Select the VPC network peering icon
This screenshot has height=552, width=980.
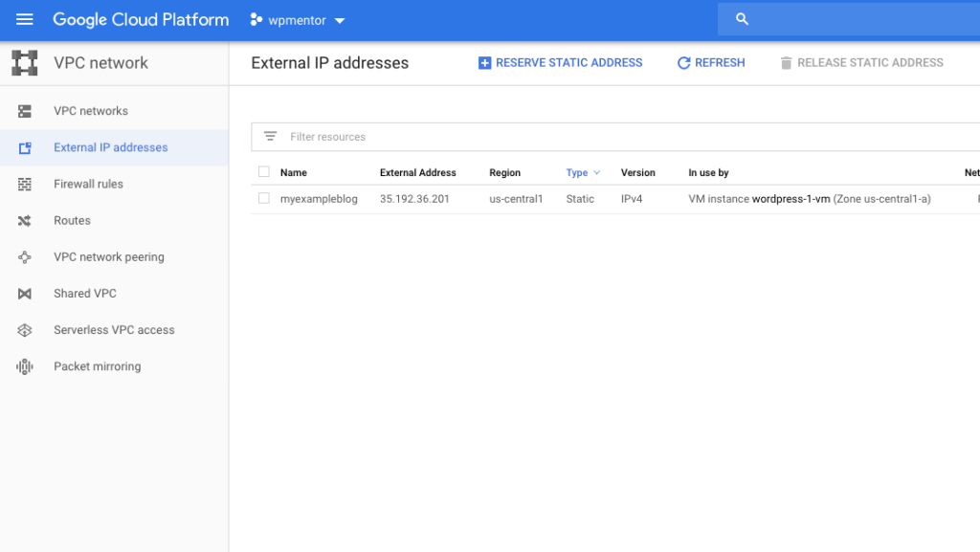[x=24, y=256]
